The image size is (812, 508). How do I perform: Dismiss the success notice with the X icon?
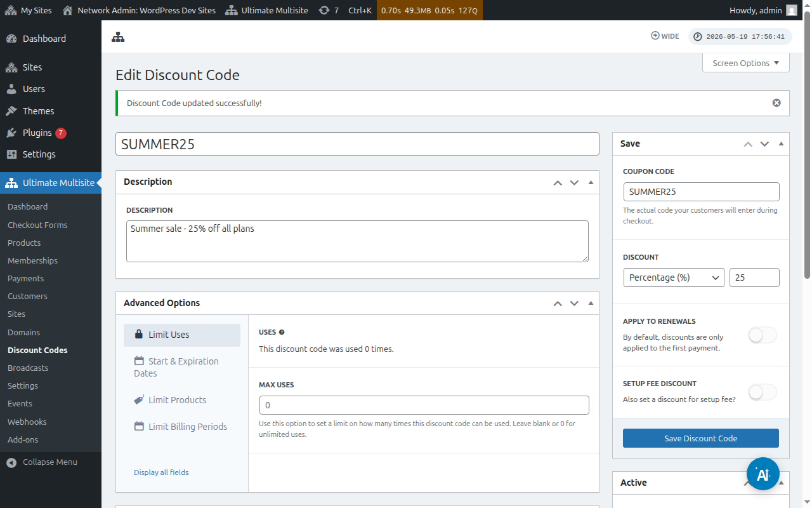click(776, 103)
